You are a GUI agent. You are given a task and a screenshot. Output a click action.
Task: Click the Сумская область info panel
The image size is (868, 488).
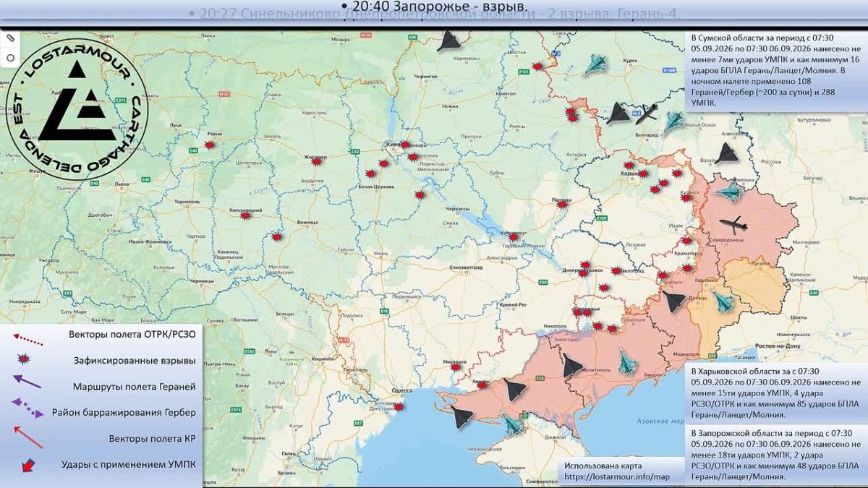[775, 71]
